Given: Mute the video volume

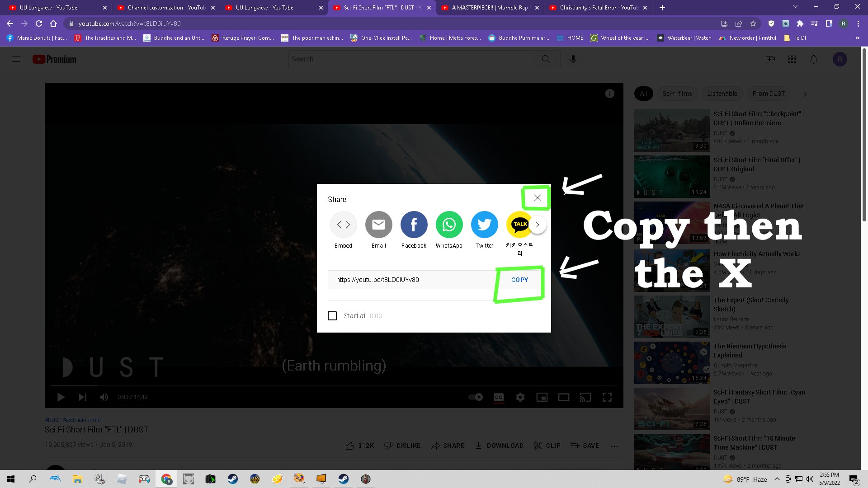Looking at the screenshot, I should tap(104, 397).
